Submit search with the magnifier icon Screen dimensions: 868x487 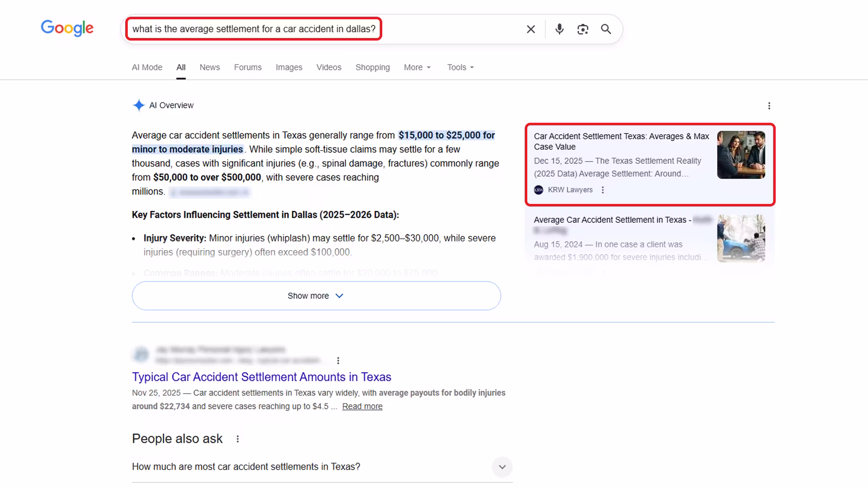[606, 29]
